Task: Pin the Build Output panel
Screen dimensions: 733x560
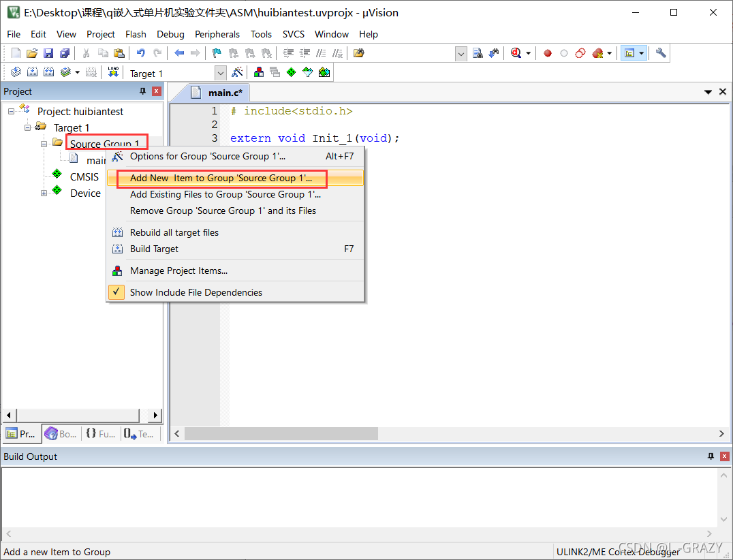Action: click(x=711, y=456)
